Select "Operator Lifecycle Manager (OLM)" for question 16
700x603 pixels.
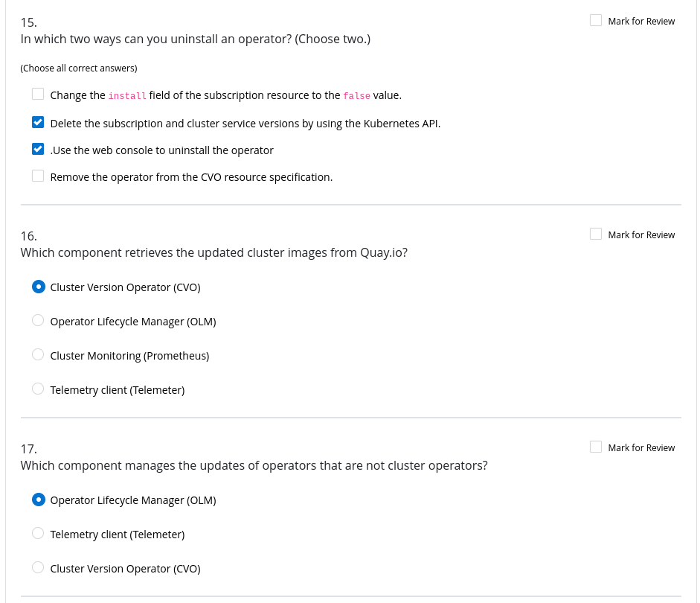(x=38, y=320)
